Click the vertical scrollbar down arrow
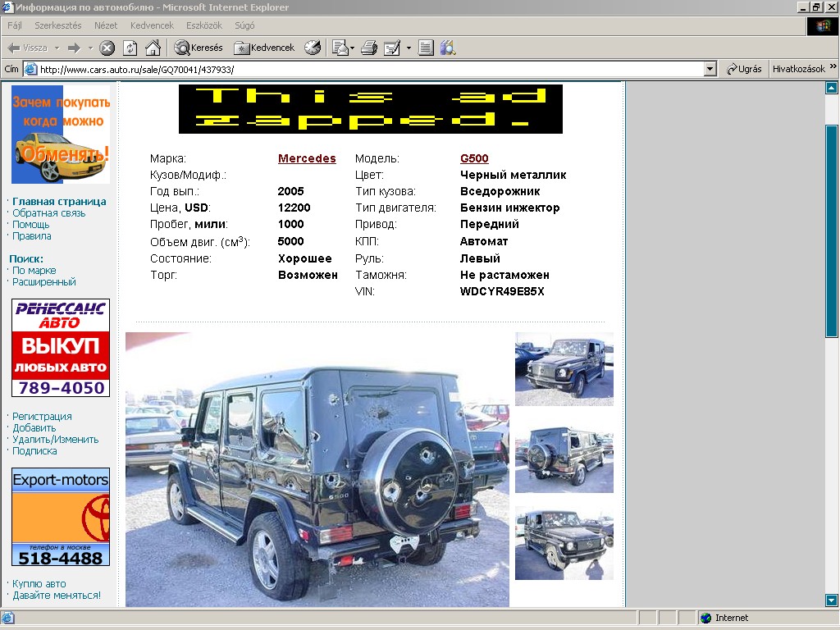The width and height of the screenshot is (840, 630). click(832, 600)
